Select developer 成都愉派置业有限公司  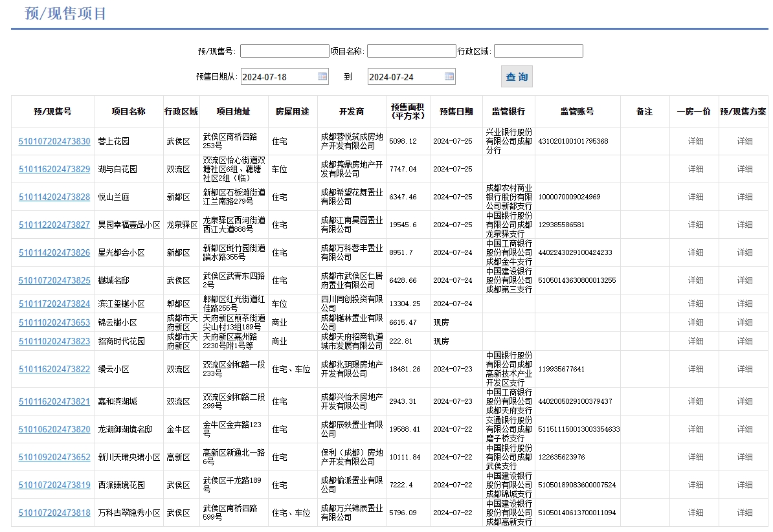pyautogui.click(x=352, y=485)
